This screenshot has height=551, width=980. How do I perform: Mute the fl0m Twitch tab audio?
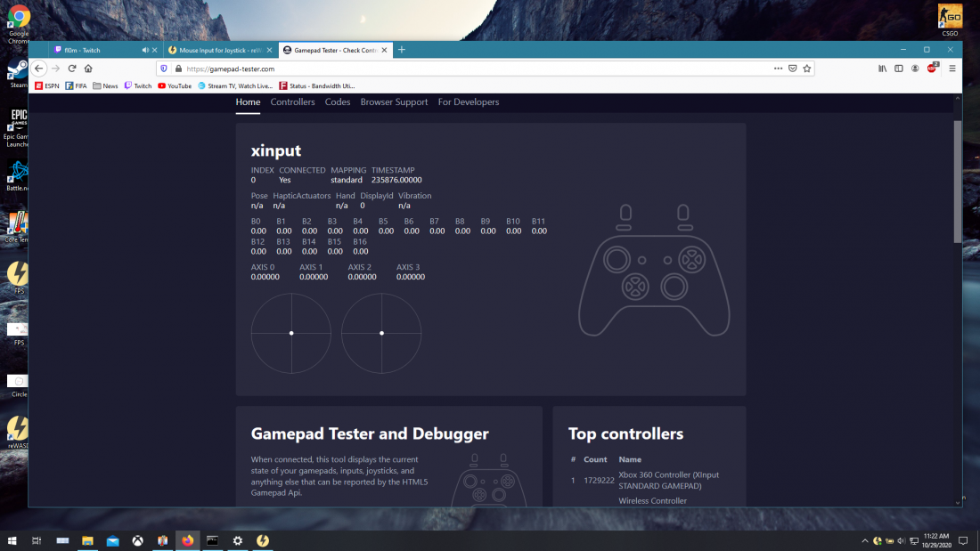click(x=145, y=50)
